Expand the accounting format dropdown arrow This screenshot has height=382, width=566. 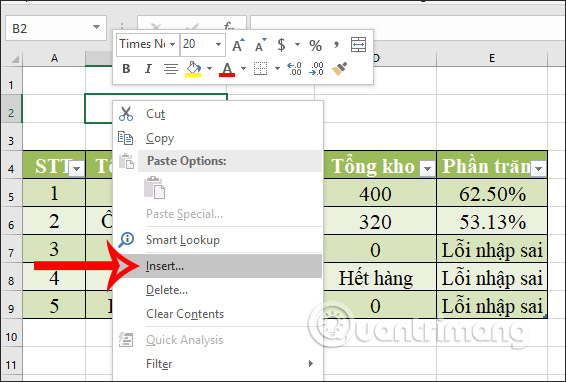(297, 45)
